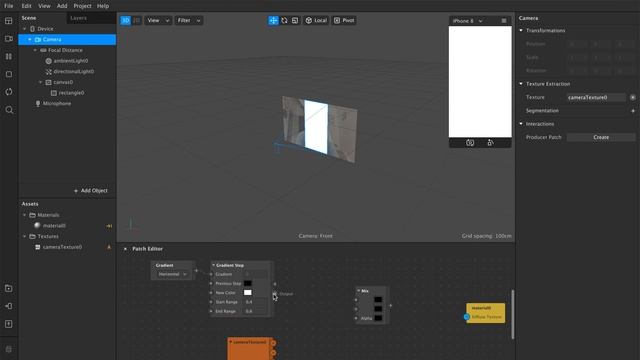Open the Add menu

coord(62,6)
